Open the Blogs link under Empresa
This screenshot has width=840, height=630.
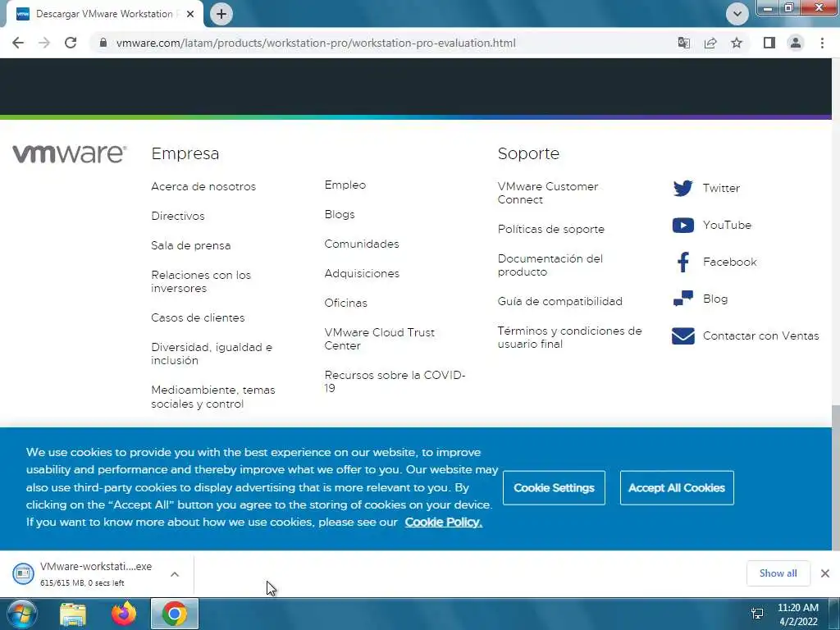coord(340,214)
